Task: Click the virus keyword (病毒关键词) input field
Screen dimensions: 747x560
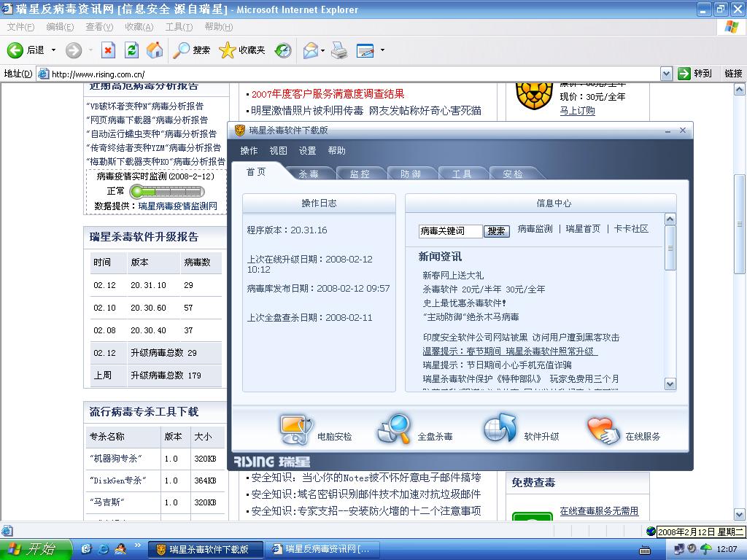Action: point(450,231)
